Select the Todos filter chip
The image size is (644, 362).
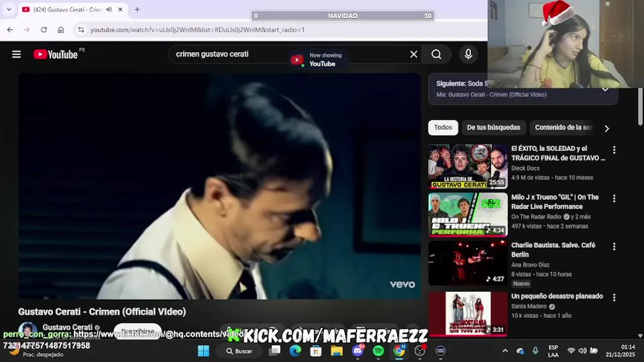click(443, 128)
